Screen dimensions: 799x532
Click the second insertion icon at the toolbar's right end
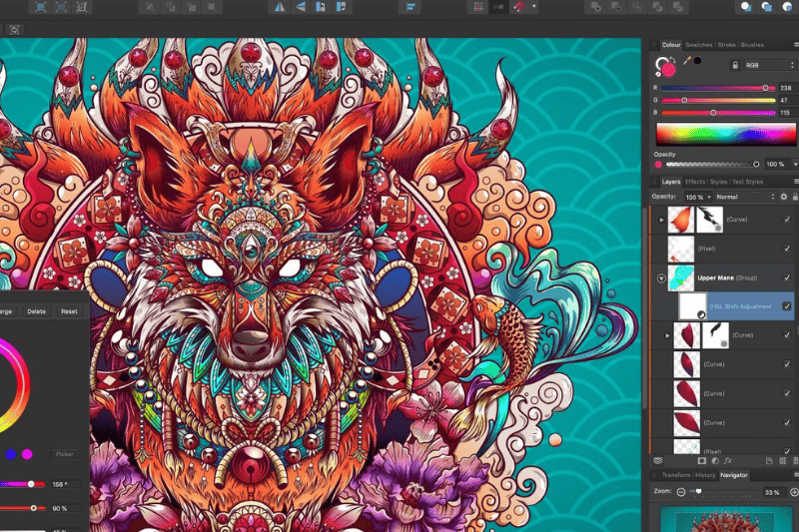(x=767, y=7)
